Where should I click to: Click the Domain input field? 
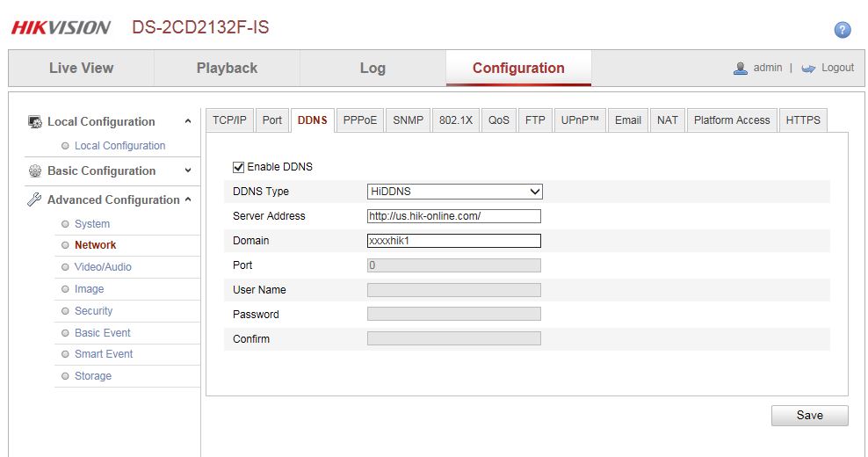pos(453,241)
